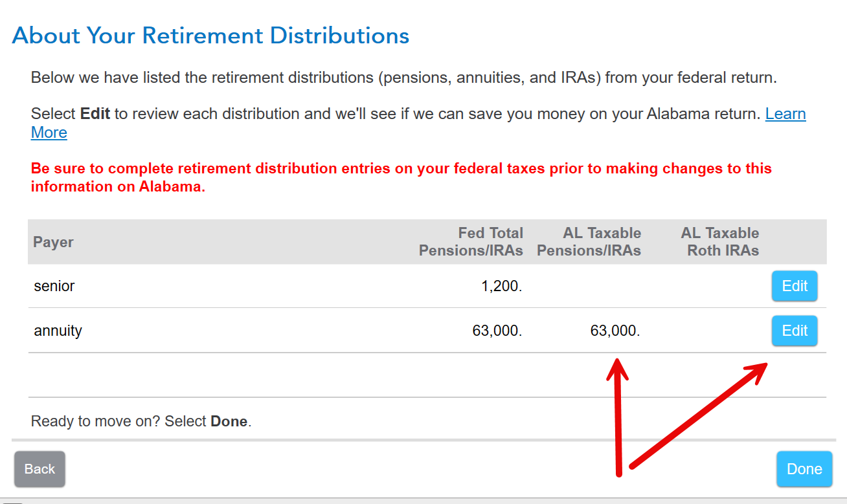Click the 1,200 Fed Total amount
The image size is (847, 504).
pyautogui.click(x=502, y=286)
